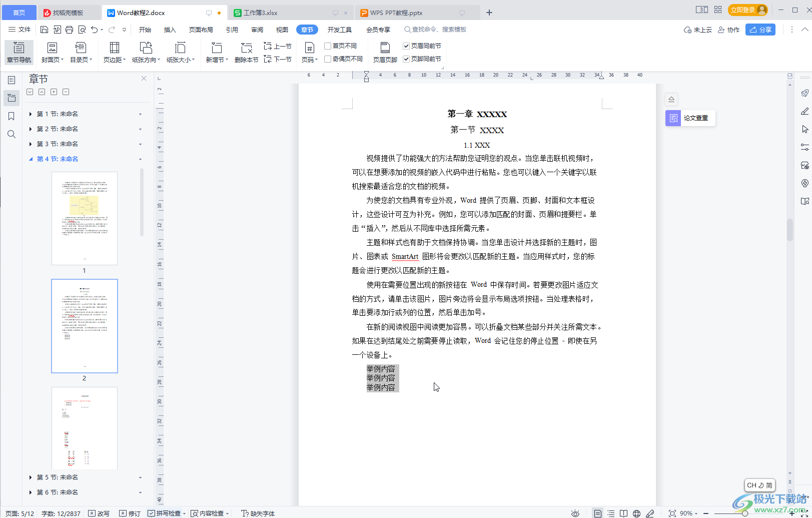Click the eye protection mode icon

pyautogui.click(x=575, y=513)
